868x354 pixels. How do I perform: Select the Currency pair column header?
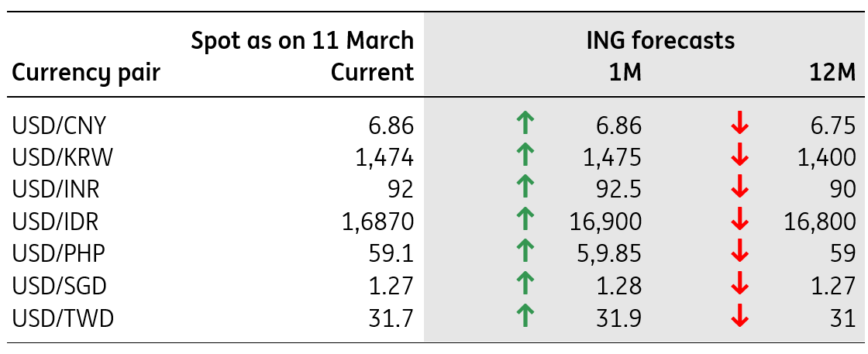tap(86, 74)
